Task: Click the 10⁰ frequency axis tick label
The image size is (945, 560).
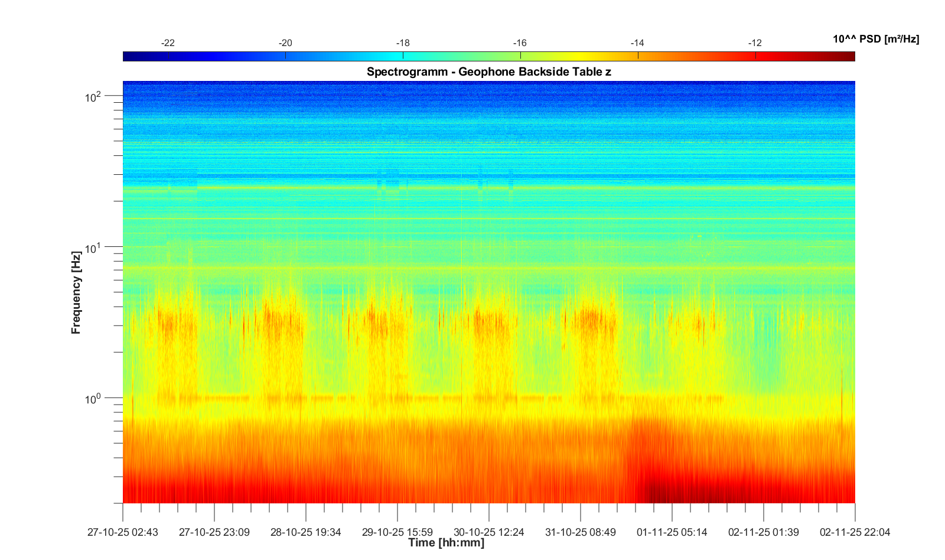Action: click(93, 399)
